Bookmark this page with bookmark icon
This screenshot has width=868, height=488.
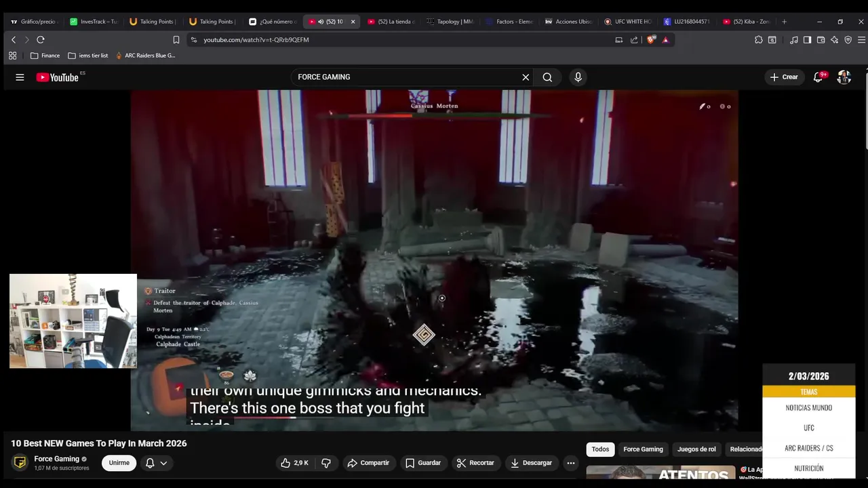pyautogui.click(x=176, y=40)
